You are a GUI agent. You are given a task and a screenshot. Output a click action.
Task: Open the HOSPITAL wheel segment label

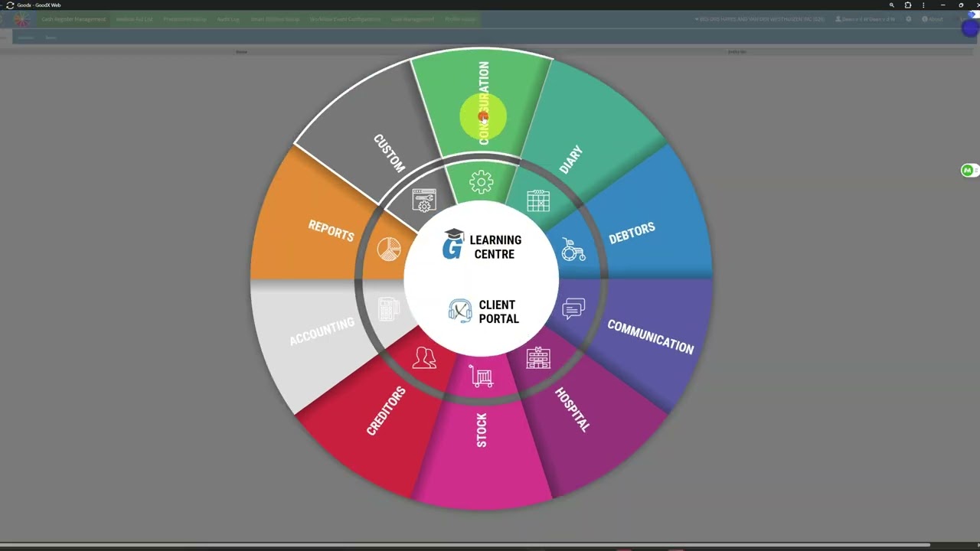click(573, 409)
